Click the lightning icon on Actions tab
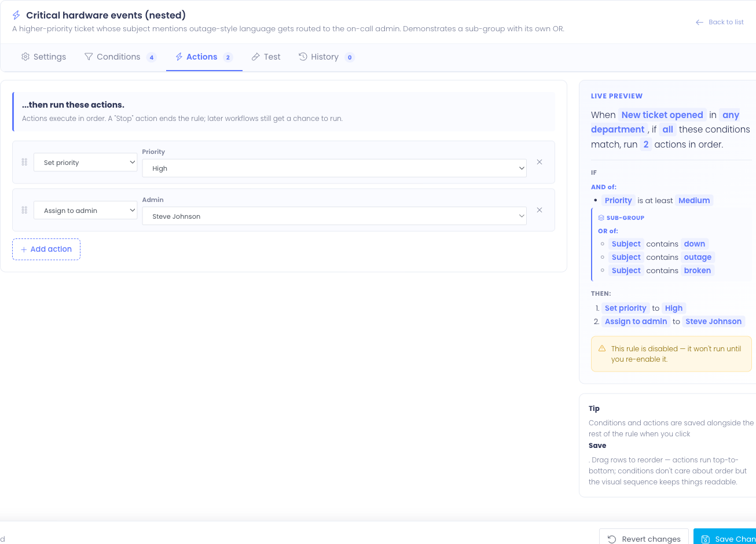Screen dimensions: 756x544 point(179,57)
